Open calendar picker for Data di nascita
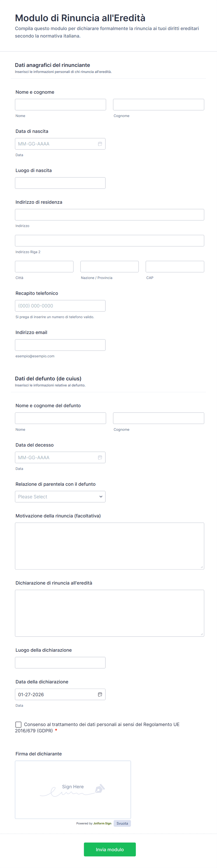Viewport: 217px width, 868px height. point(100,144)
